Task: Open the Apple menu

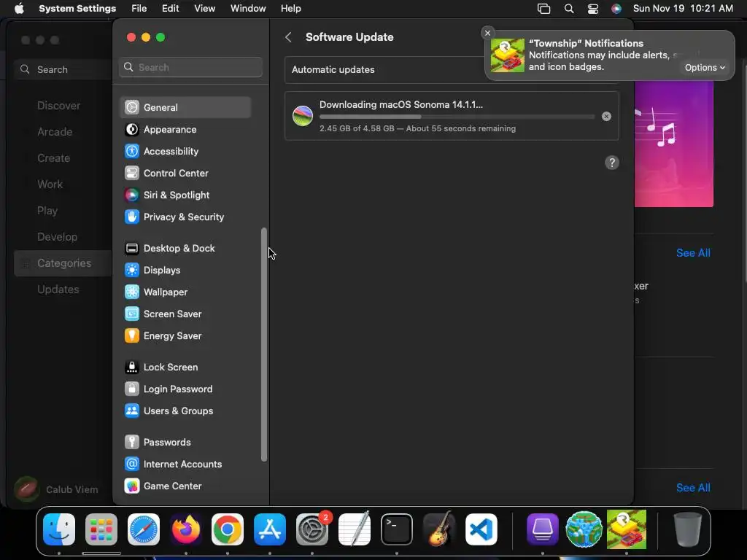Action: (x=19, y=9)
